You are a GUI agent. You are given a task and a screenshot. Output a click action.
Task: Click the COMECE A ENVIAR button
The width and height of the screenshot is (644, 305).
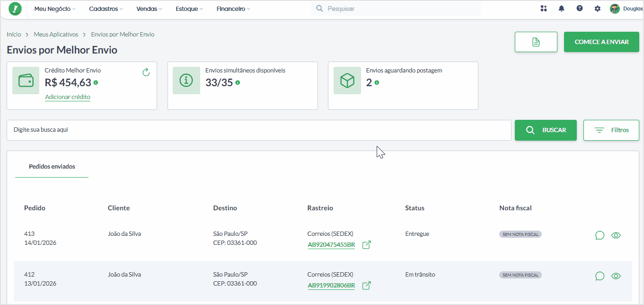pyautogui.click(x=601, y=42)
